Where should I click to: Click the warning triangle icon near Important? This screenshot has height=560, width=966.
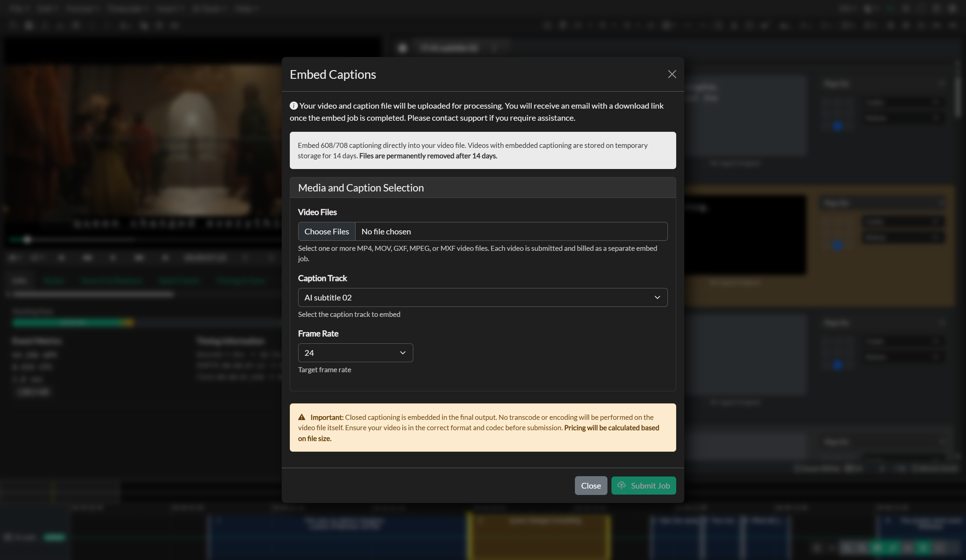pos(302,417)
